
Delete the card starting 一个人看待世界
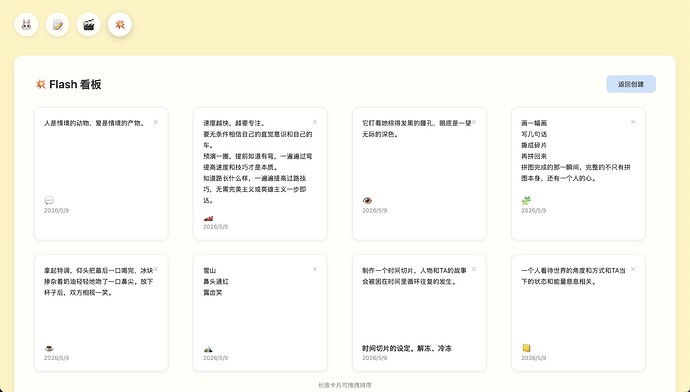pos(633,269)
